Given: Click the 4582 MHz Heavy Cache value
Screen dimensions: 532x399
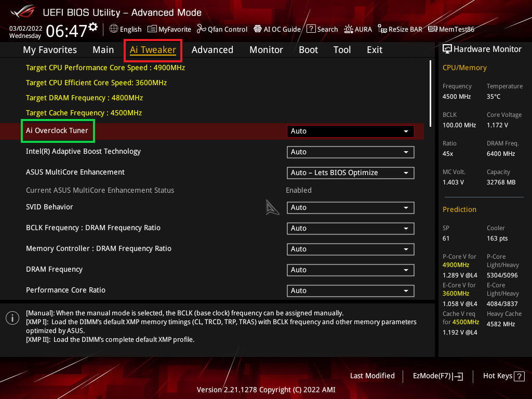Looking at the screenshot, I should tap(501, 324).
